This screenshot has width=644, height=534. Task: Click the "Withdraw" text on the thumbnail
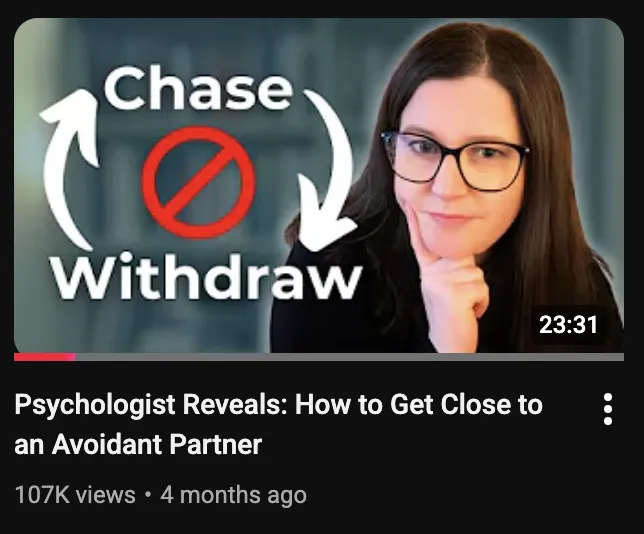(207, 276)
